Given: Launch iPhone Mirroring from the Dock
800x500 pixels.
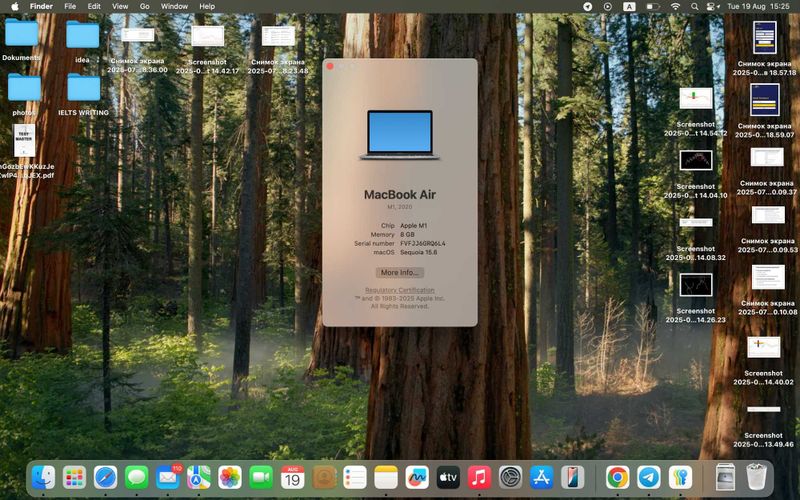Looking at the screenshot, I should 572,478.
